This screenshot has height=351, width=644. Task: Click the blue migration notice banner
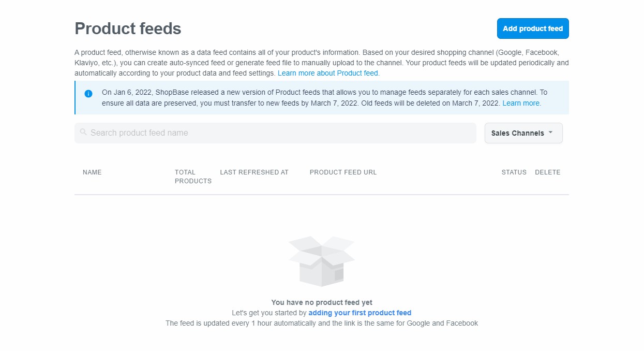pos(321,97)
